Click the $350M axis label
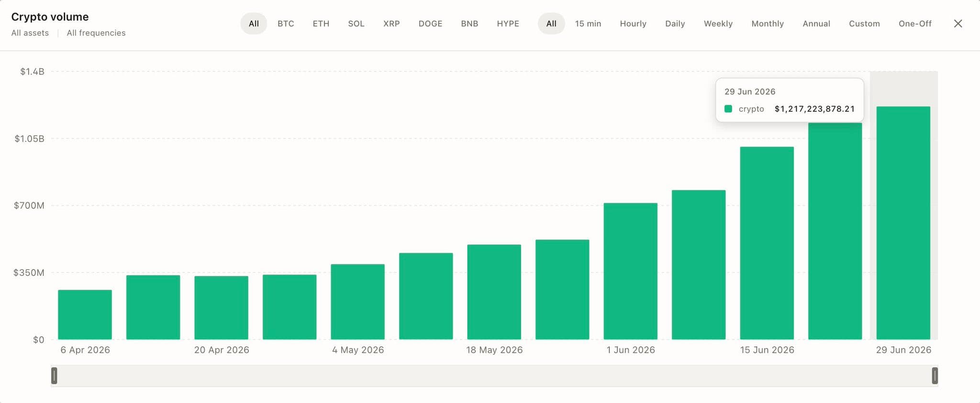The image size is (980, 403). [29, 272]
